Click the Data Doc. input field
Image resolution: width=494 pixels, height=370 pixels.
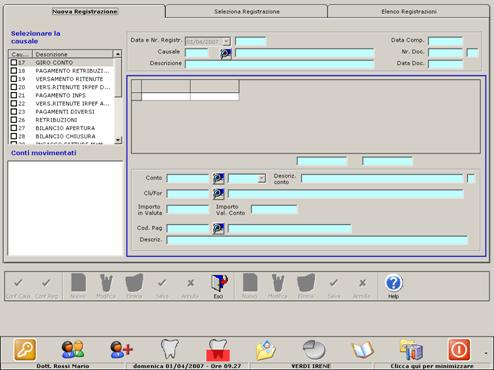coord(446,64)
